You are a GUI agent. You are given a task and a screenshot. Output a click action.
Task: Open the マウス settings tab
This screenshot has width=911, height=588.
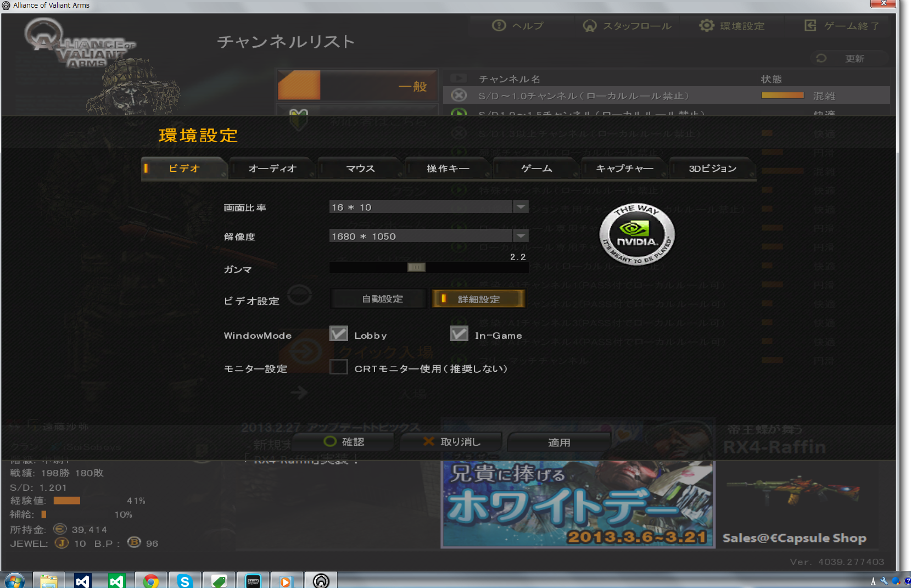pyautogui.click(x=360, y=169)
